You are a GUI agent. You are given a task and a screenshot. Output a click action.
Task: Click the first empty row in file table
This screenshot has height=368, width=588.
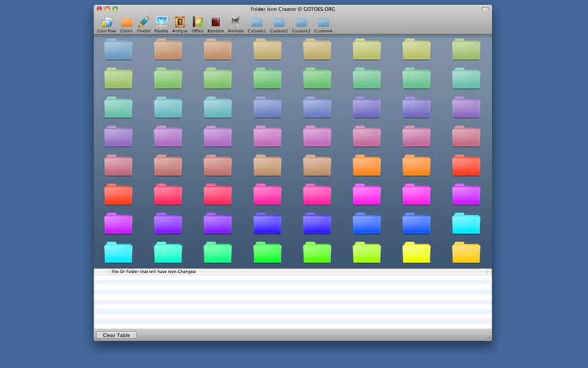click(292, 277)
